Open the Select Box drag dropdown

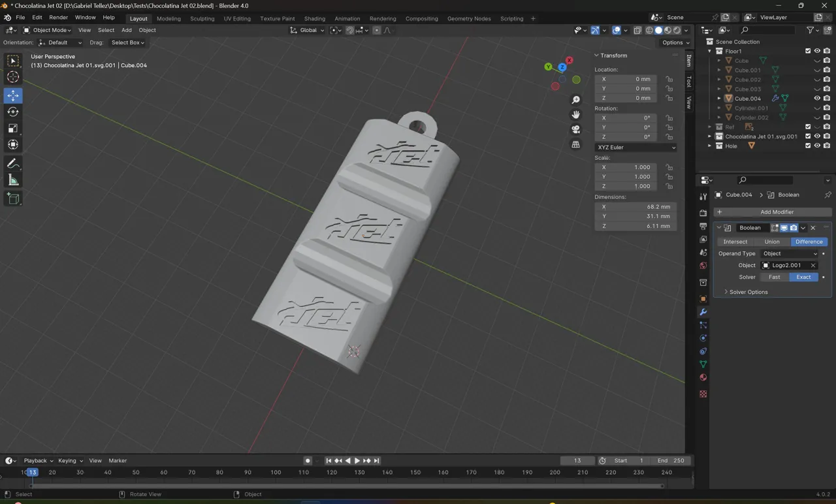[127, 42]
